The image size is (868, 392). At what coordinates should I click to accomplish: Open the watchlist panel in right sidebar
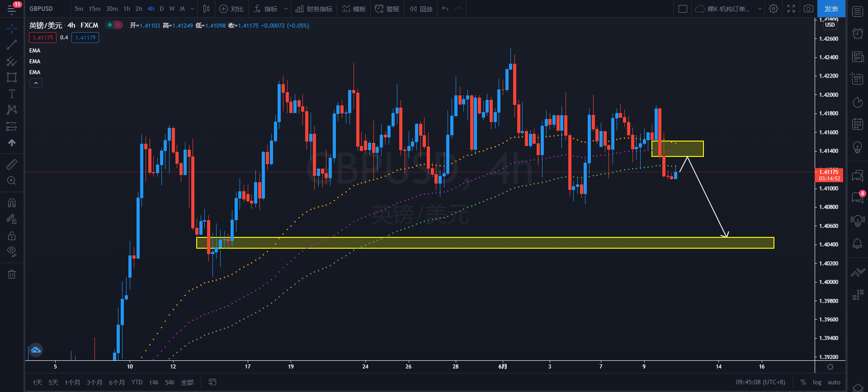pyautogui.click(x=858, y=11)
